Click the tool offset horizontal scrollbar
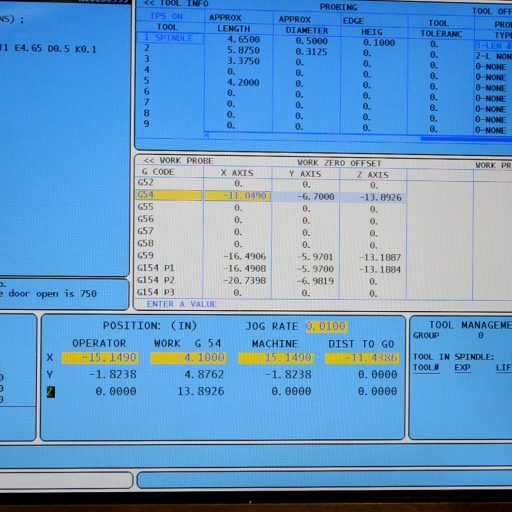Image resolution: width=512 pixels, height=512 pixels. coord(466,138)
